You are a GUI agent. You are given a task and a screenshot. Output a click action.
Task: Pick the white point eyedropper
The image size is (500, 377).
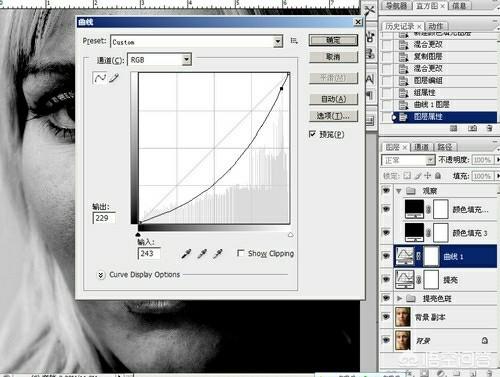tap(218, 254)
